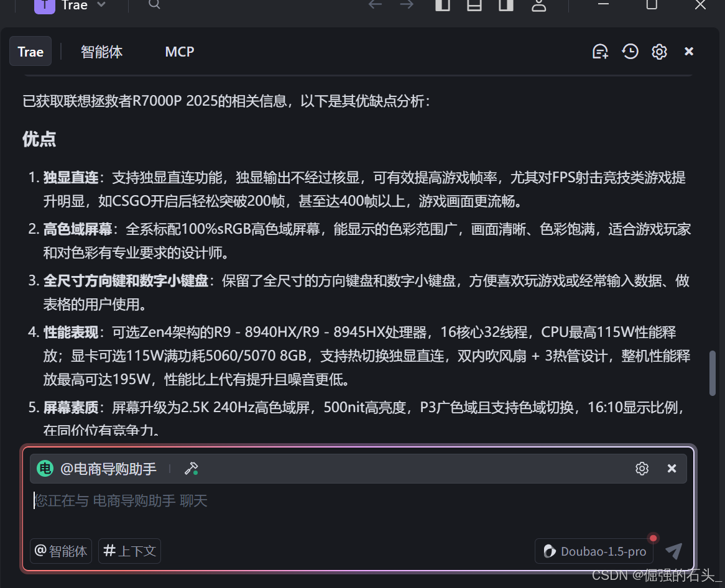Viewport: 725px width, 588px height.
Task: Toggle the right sidebar panel layout icon
Action: 506,4
